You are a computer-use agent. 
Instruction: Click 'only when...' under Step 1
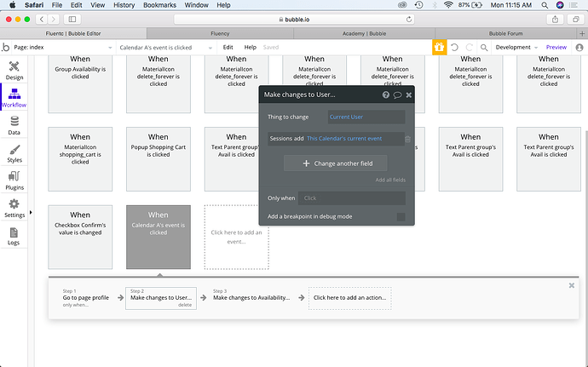[x=76, y=305]
